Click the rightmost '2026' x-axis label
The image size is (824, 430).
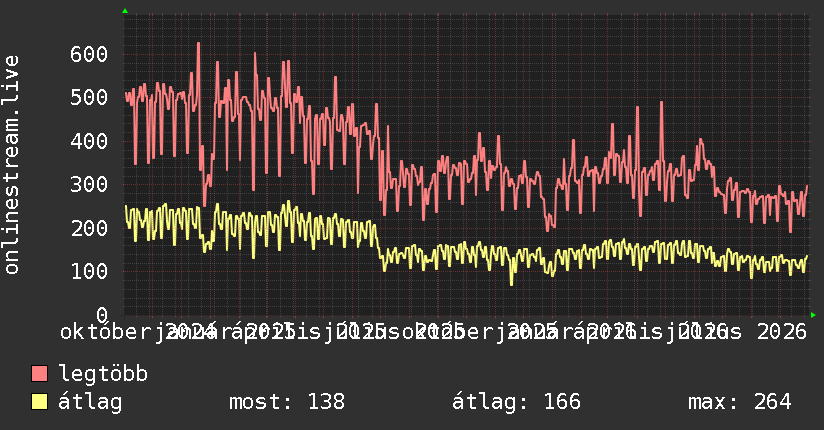click(x=781, y=332)
